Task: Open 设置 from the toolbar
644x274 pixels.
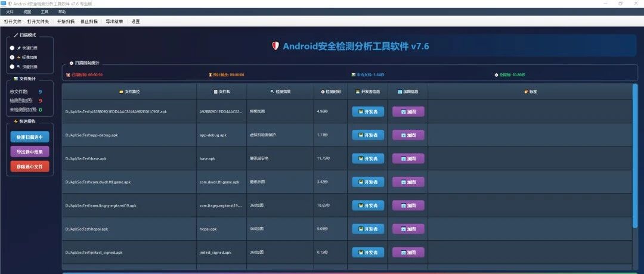Action: [135, 21]
